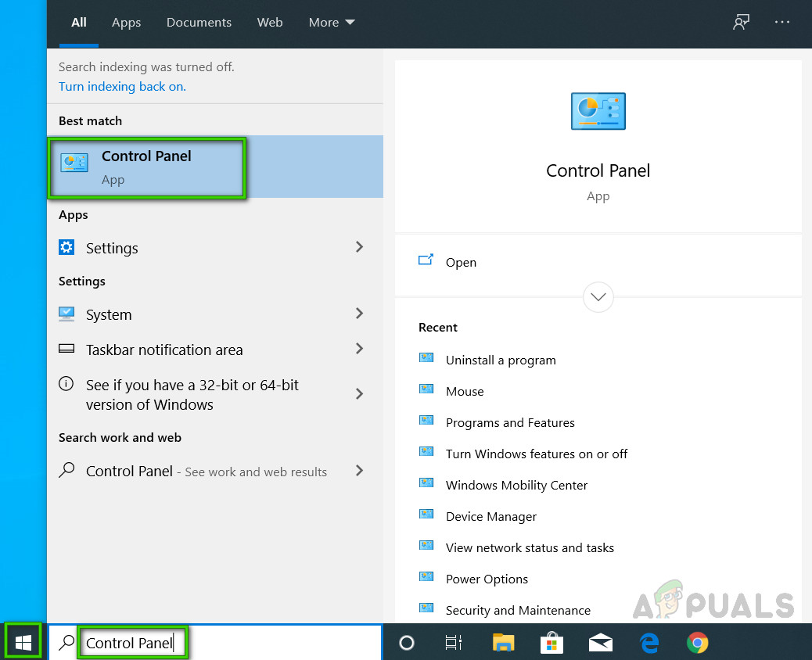
Task: Click the icon next to Uninstall a program
Action: tap(426, 357)
